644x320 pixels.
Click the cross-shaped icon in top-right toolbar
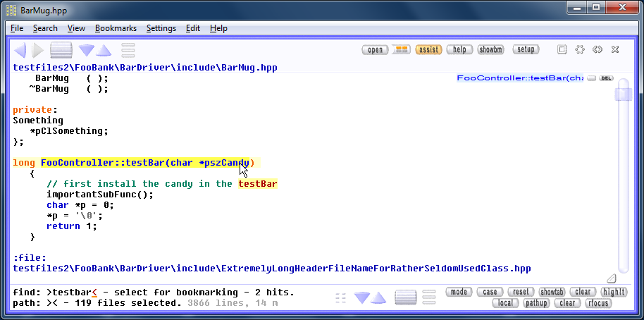579,50
